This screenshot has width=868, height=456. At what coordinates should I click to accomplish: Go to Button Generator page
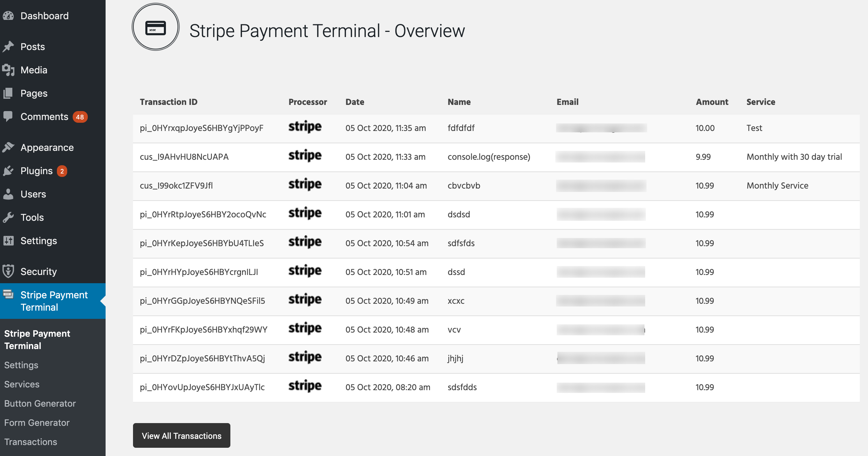40,404
